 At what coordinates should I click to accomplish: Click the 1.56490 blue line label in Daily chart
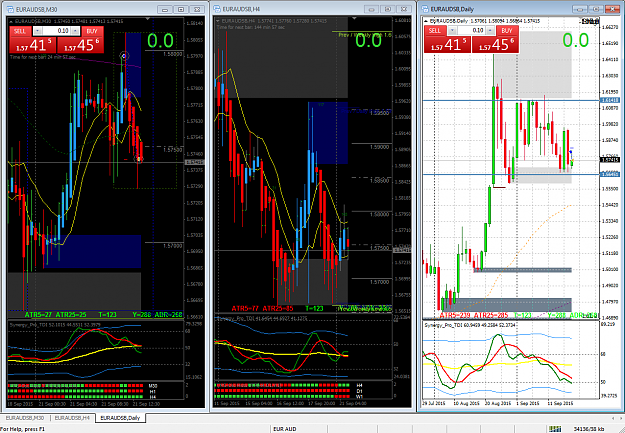610,174
